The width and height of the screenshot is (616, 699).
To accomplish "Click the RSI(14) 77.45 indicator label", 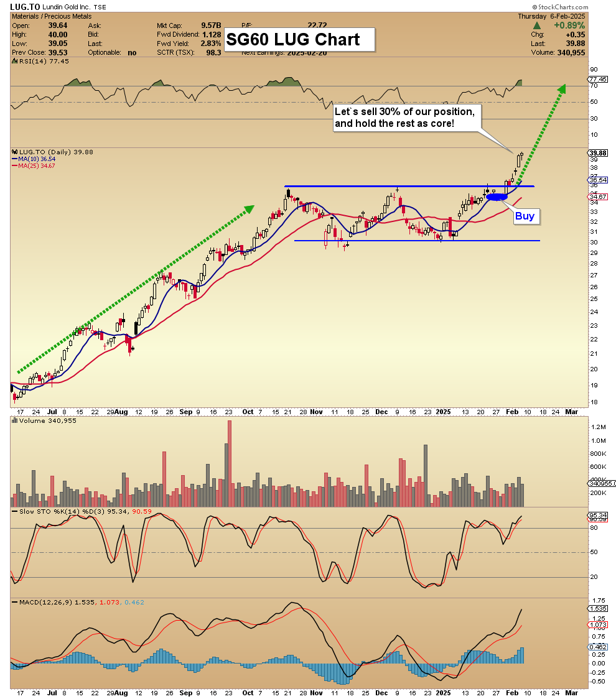I will (x=41, y=62).
